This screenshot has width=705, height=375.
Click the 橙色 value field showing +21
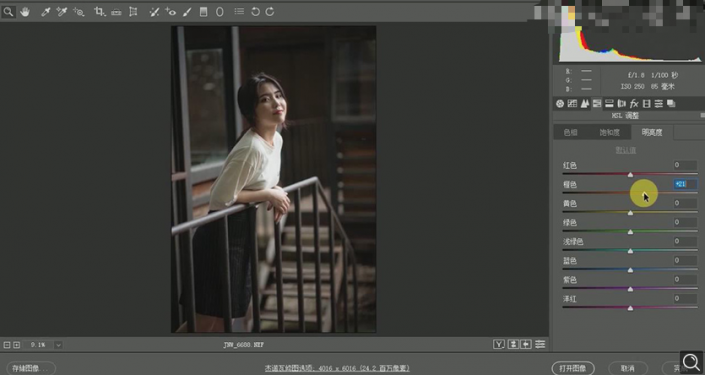[685, 184]
